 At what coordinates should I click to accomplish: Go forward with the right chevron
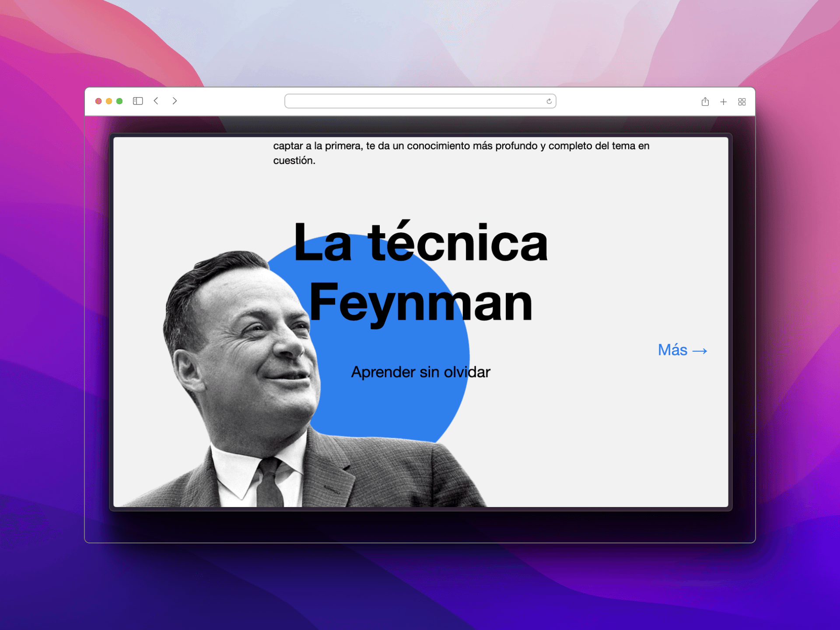click(175, 101)
